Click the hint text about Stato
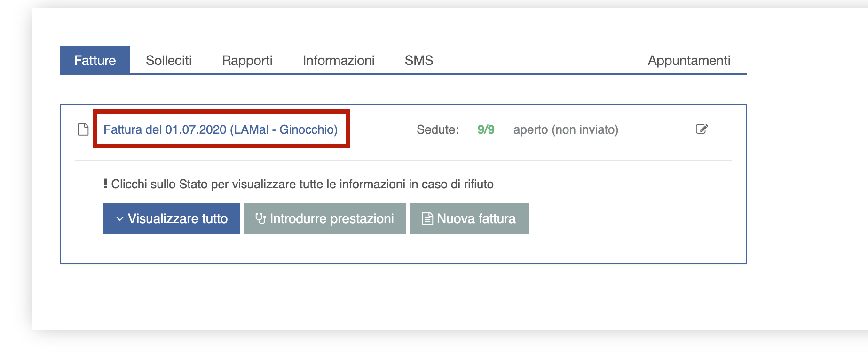 [x=302, y=184]
